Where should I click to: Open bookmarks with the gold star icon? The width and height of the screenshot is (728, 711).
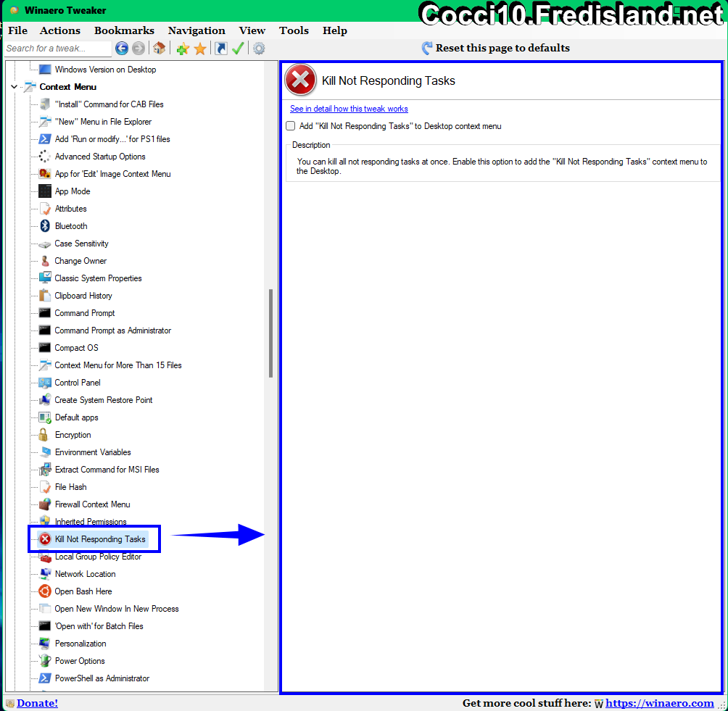point(200,49)
